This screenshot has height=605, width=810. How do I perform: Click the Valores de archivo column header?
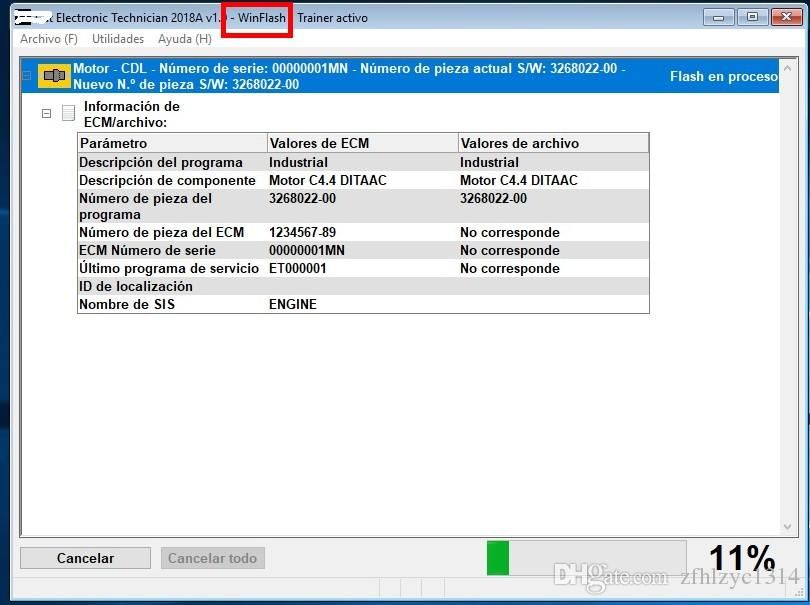(553, 143)
